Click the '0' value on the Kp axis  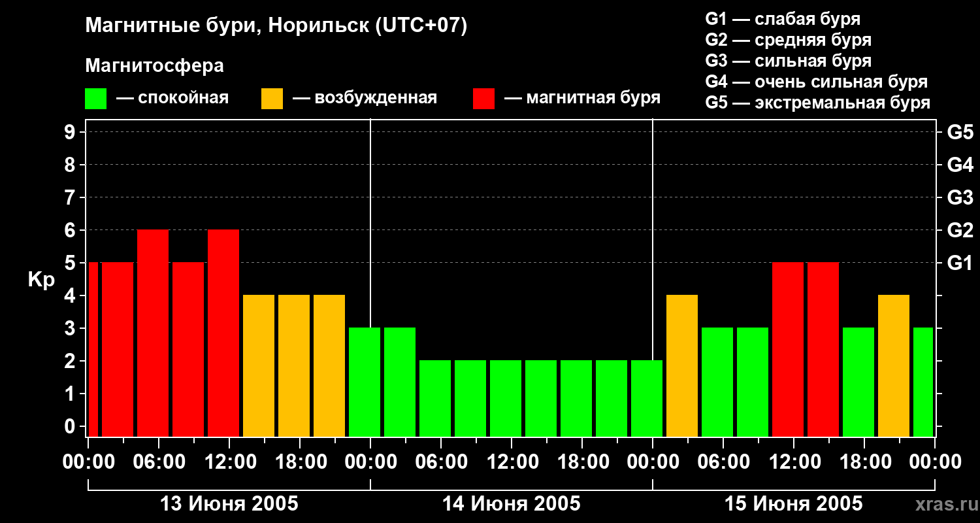[x=71, y=426]
